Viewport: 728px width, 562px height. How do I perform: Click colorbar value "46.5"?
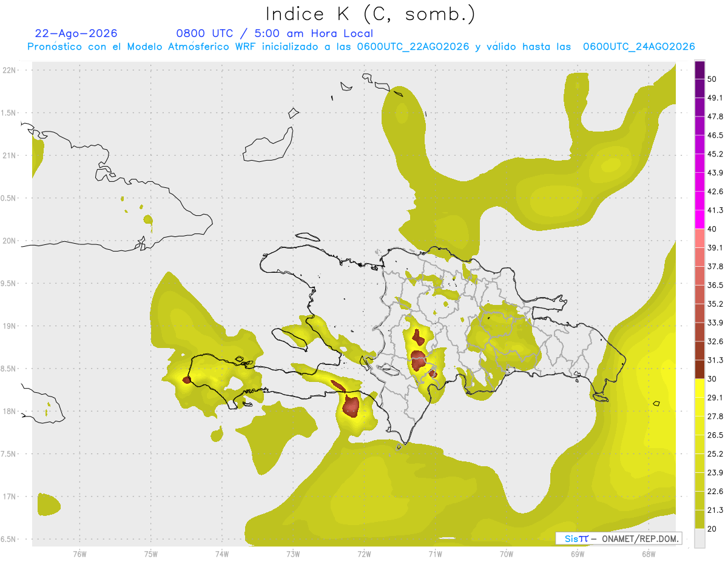[x=715, y=136]
